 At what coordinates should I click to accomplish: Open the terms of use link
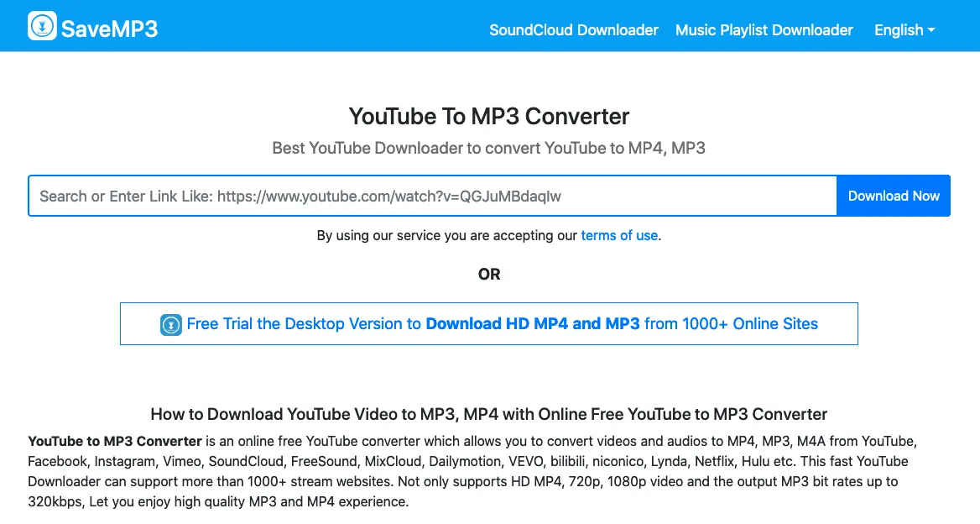coord(619,236)
